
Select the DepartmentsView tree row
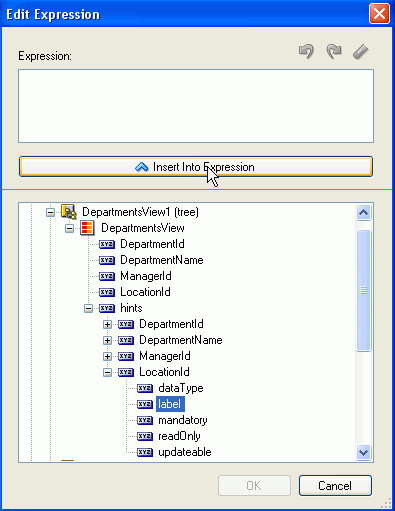pos(143,228)
